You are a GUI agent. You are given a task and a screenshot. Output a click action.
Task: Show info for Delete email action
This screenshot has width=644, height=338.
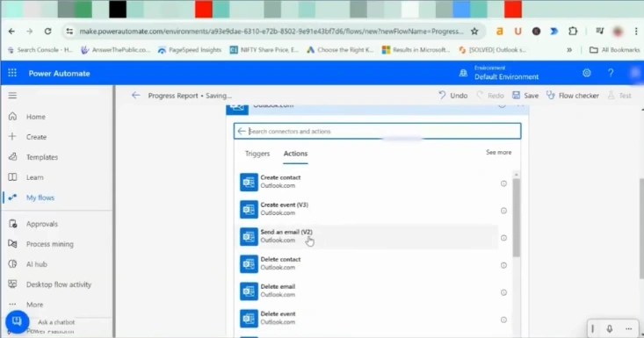click(503, 292)
